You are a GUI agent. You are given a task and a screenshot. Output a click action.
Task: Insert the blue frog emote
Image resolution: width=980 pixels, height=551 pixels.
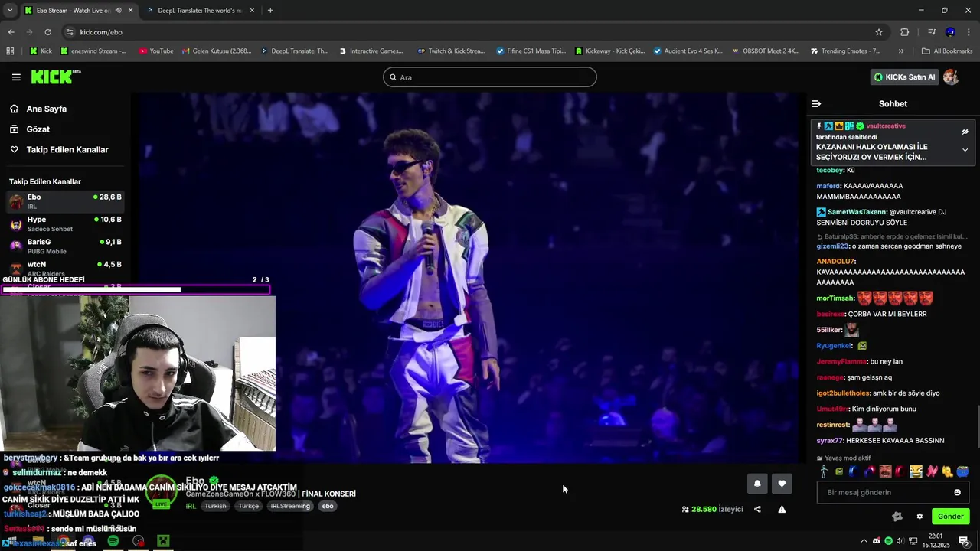(962, 471)
